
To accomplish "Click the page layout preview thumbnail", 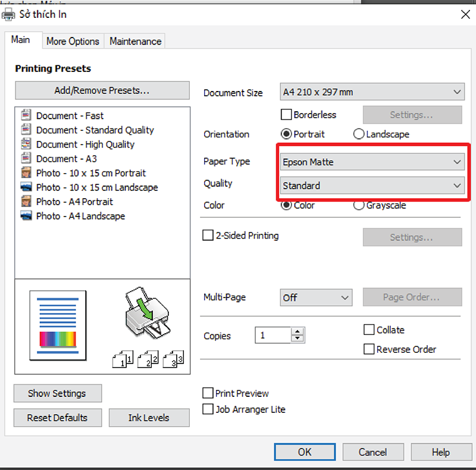I will 58,325.
